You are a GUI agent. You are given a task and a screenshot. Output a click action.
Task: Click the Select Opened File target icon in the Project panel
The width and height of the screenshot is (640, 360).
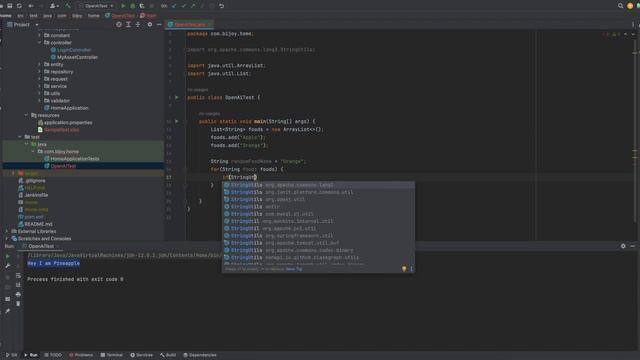pyautogui.click(x=119, y=24)
